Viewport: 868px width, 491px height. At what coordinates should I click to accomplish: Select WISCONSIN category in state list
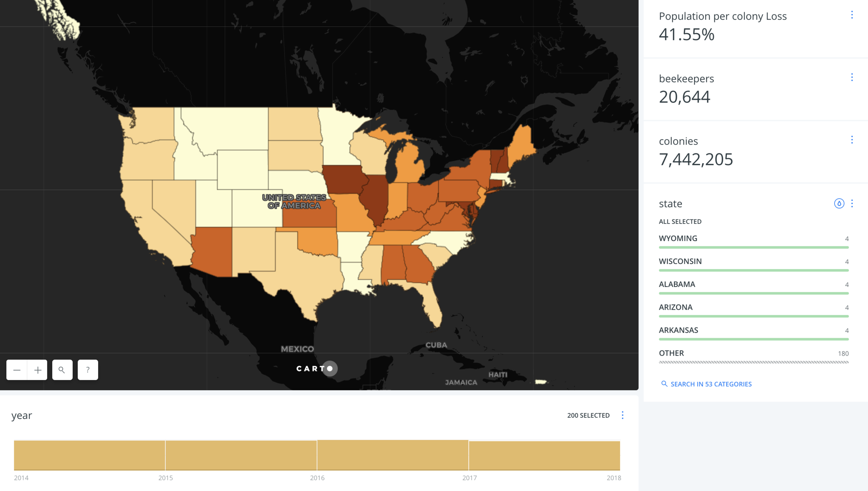680,262
